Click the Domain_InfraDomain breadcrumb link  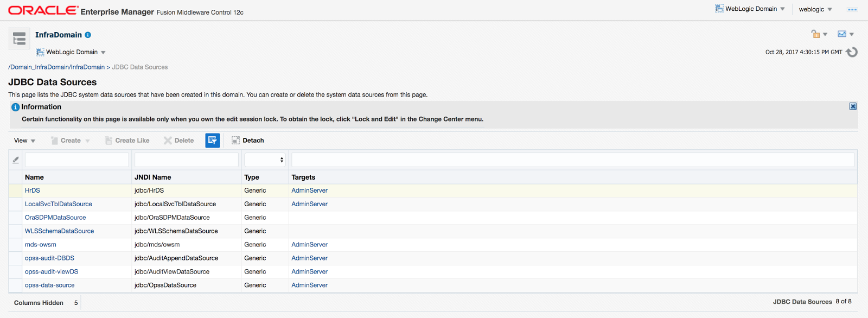(x=56, y=67)
